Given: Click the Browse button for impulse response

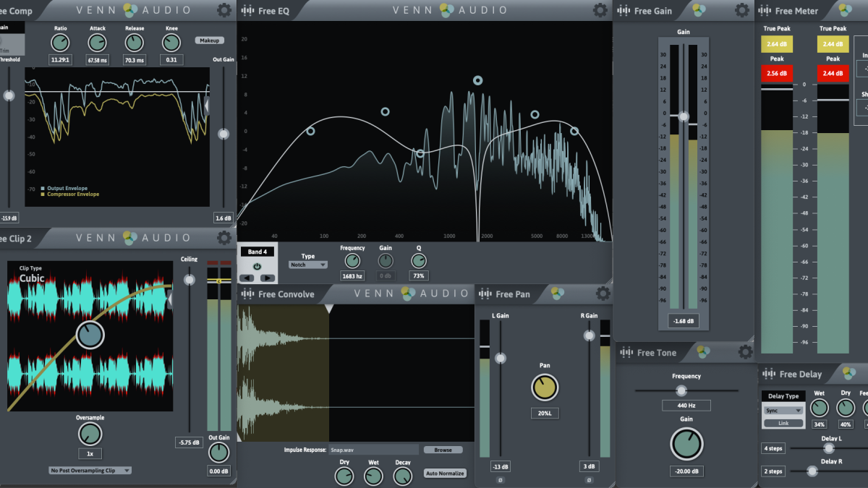Looking at the screenshot, I should [x=443, y=450].
